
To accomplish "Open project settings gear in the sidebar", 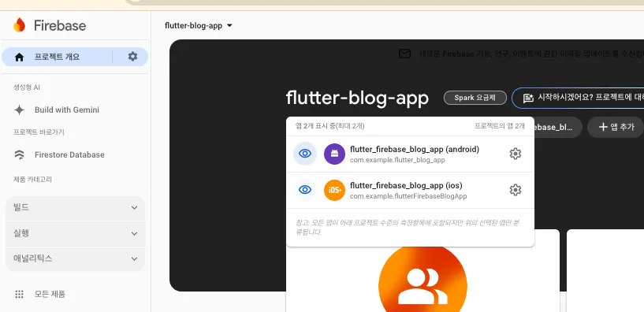I will coord(132,56).
